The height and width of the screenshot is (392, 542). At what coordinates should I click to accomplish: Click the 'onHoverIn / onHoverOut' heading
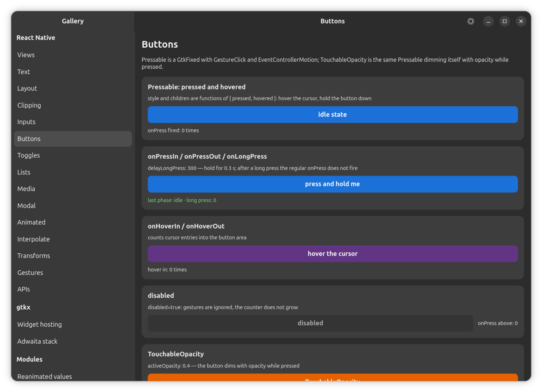(x=186, y=226)
